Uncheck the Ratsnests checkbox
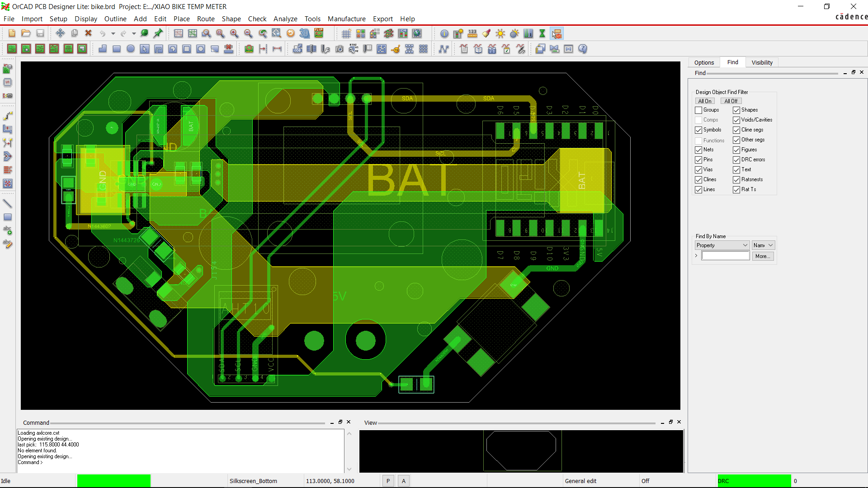868x488 pixels. pyautogui.click(x=736, y=180)
